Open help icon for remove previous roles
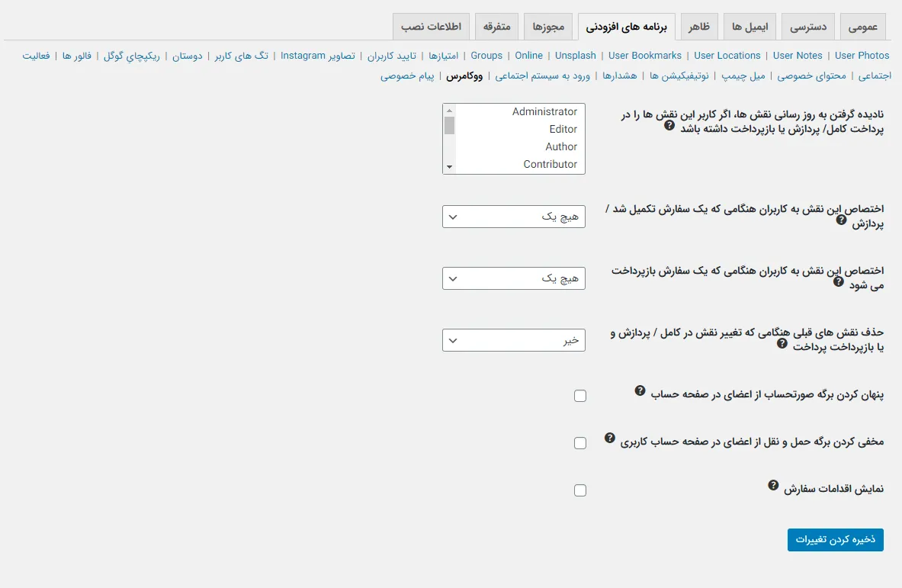The width and height of the screenshot is (902, 588). pos(782,343)
